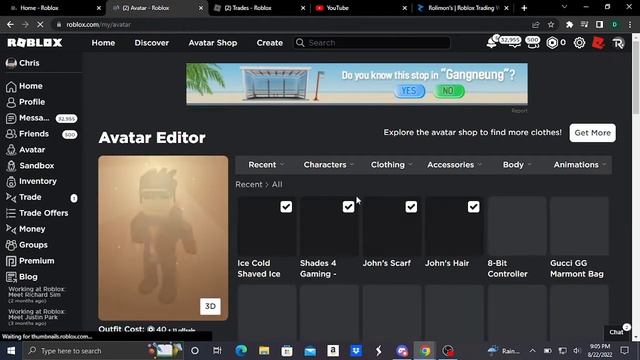
Task: Open Chrome extensions puzzle icon
Action: pos(569,24)
